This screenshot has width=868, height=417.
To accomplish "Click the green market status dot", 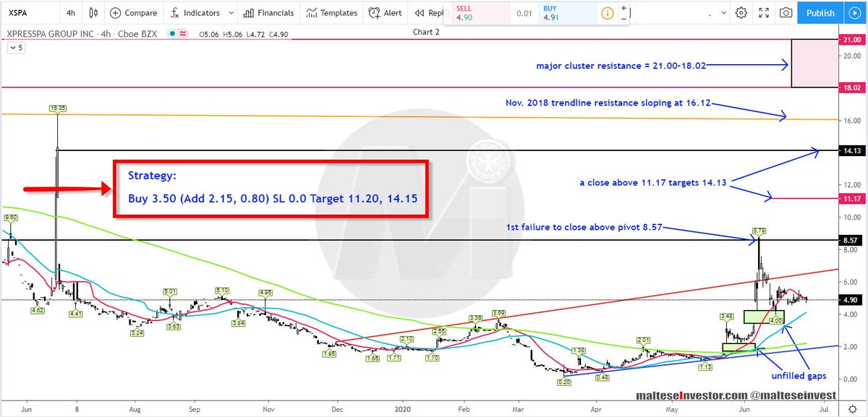I will pos(171,34).
